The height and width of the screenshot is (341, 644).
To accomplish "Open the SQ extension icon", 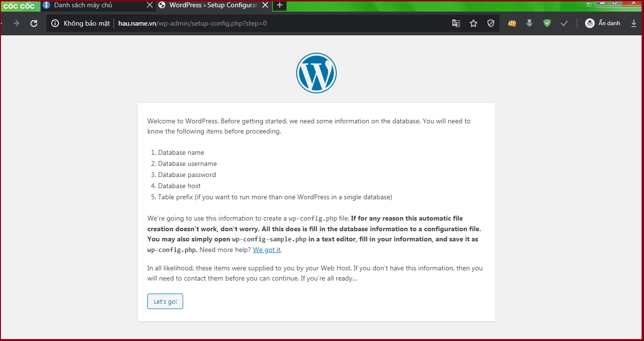I will (512, 23).
